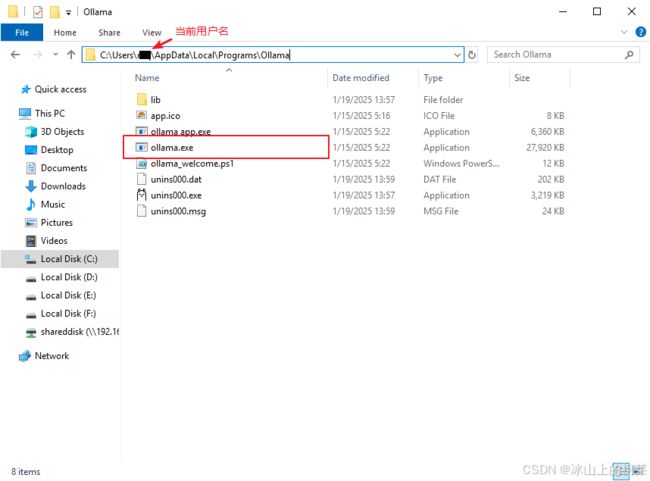The image size is (650, 481).
Task: Select the View ribbon tab
Action: point(152,32)
